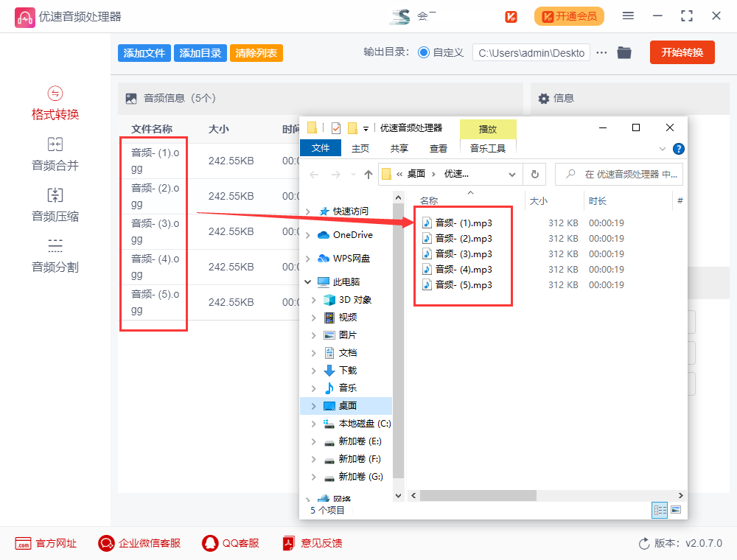
Task: Click the folder browse icon beside output directory
Action: point(624,52)
